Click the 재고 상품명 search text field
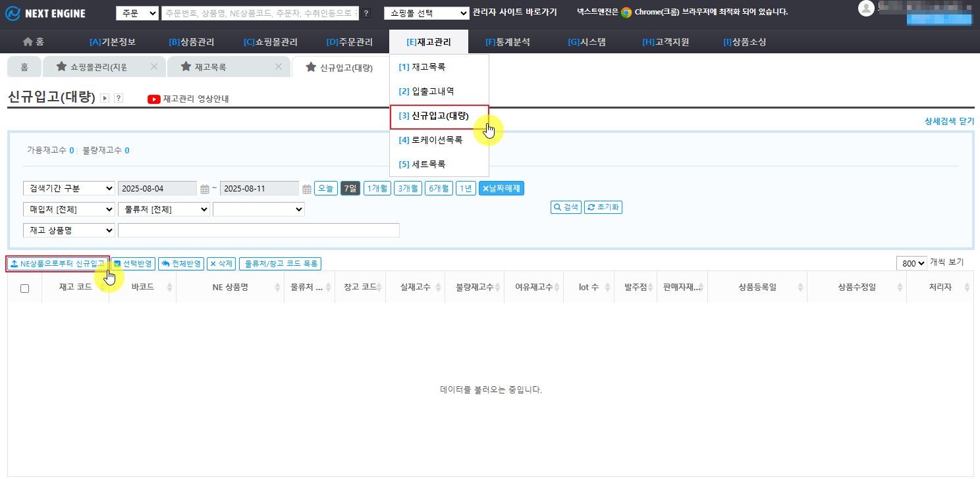980x479 pixels. coord(258,230)
